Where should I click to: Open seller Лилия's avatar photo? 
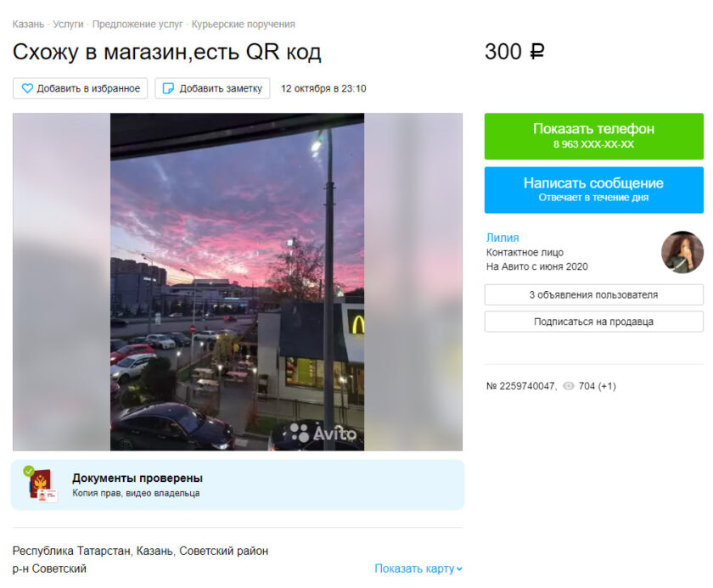click(x=682, y=252)
